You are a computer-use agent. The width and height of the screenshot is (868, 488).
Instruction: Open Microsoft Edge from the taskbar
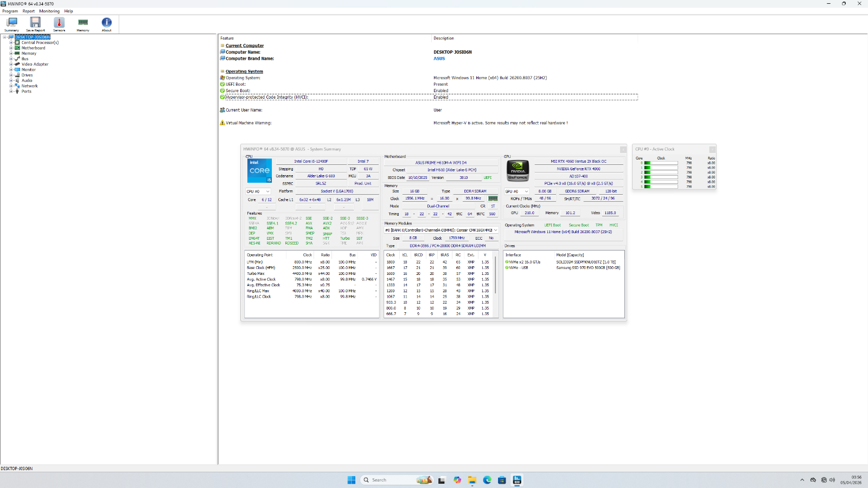click(487, 480)
